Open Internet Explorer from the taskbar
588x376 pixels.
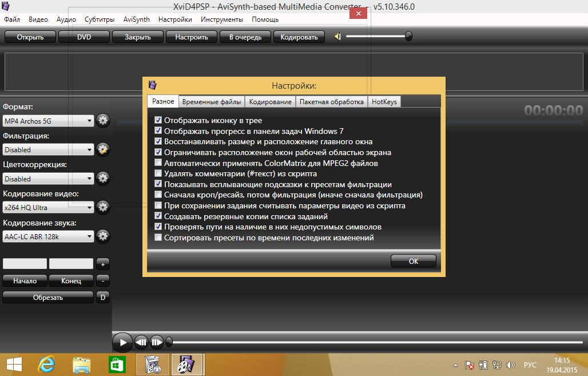[x=46, y=364]
